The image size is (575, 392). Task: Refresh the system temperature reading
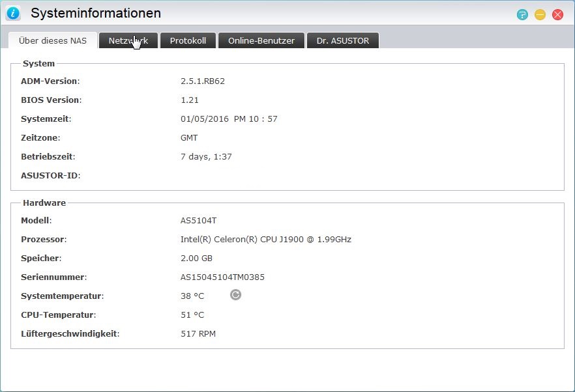click(x=236, y=295)
